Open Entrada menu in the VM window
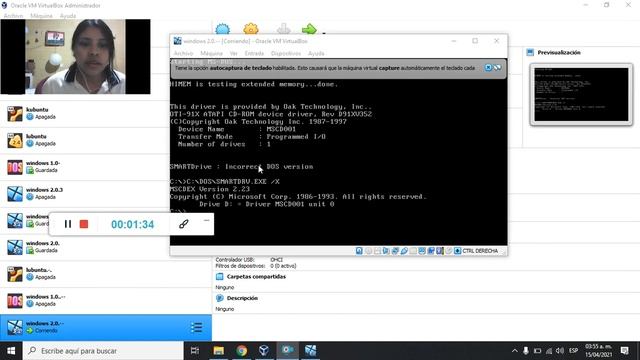Screen dimensions: 640x360 tap(254, 53)
